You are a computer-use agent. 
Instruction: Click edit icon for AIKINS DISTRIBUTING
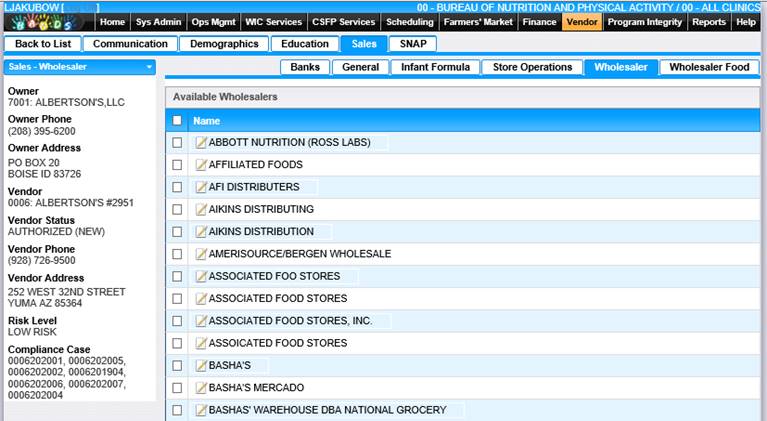[x=201, y=209]
